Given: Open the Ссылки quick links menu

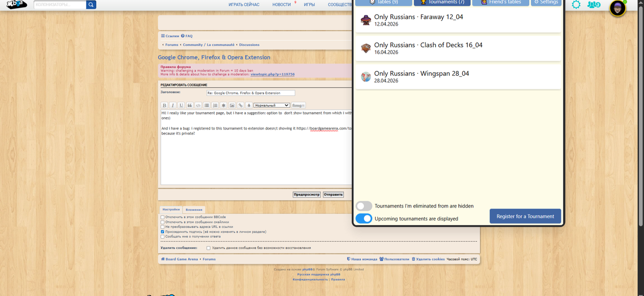Looking at the screenshot, I should 170,36.
